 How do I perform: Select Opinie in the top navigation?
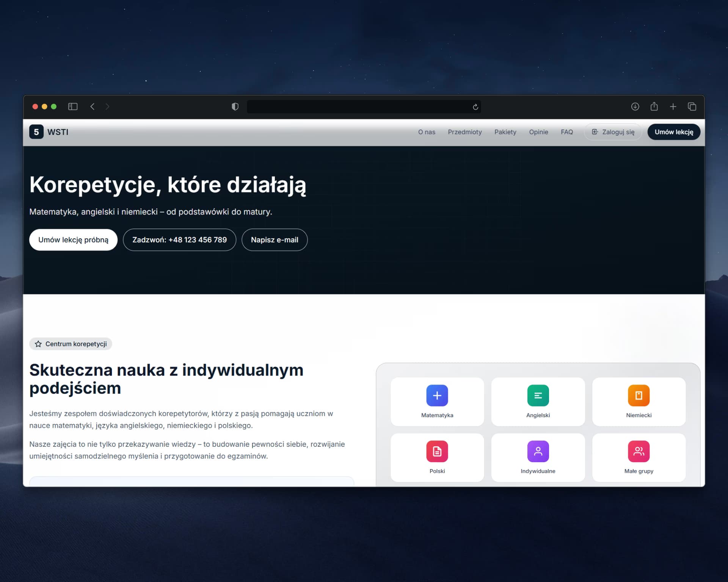tap(538, 132)
